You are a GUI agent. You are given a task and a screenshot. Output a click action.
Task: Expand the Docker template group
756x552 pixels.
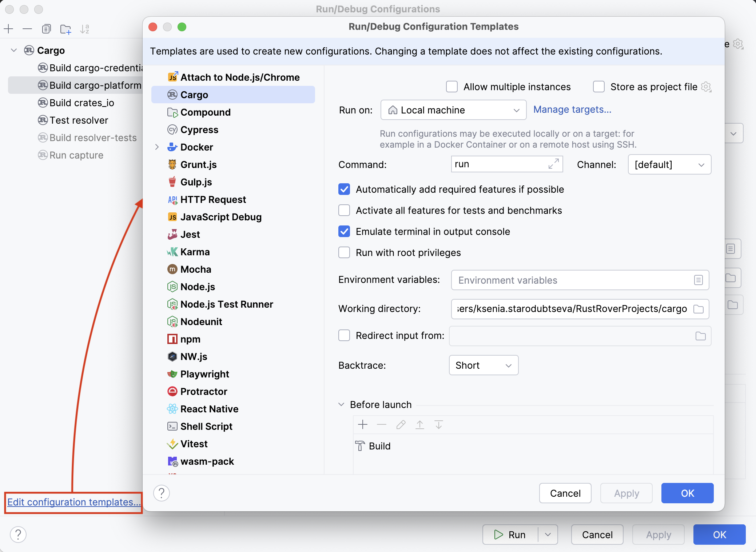157,147
